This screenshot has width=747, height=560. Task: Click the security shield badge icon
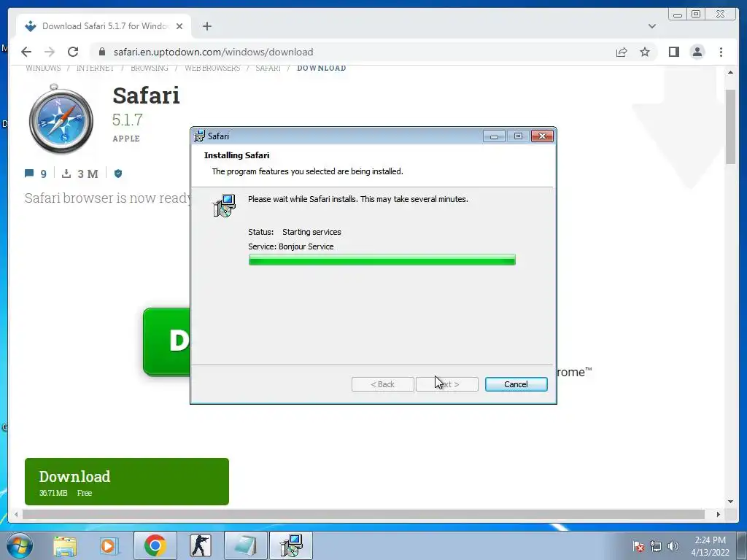pos(118,174)
